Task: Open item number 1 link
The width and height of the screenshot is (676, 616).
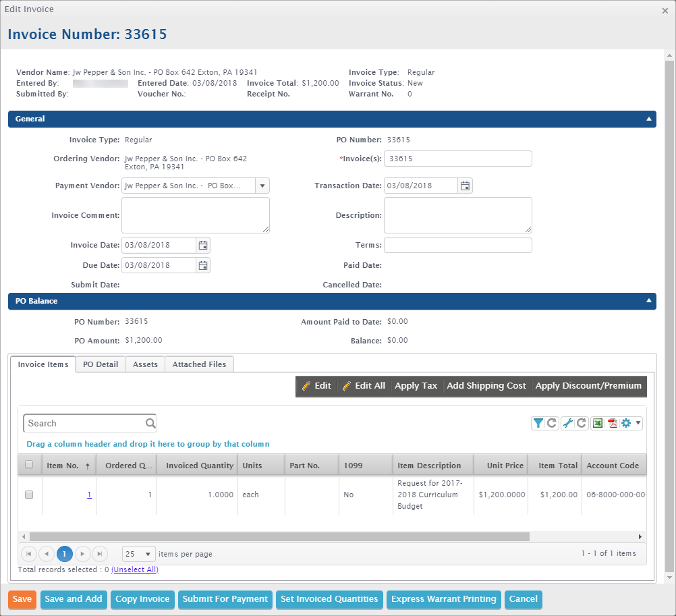Action: (89, 495)
